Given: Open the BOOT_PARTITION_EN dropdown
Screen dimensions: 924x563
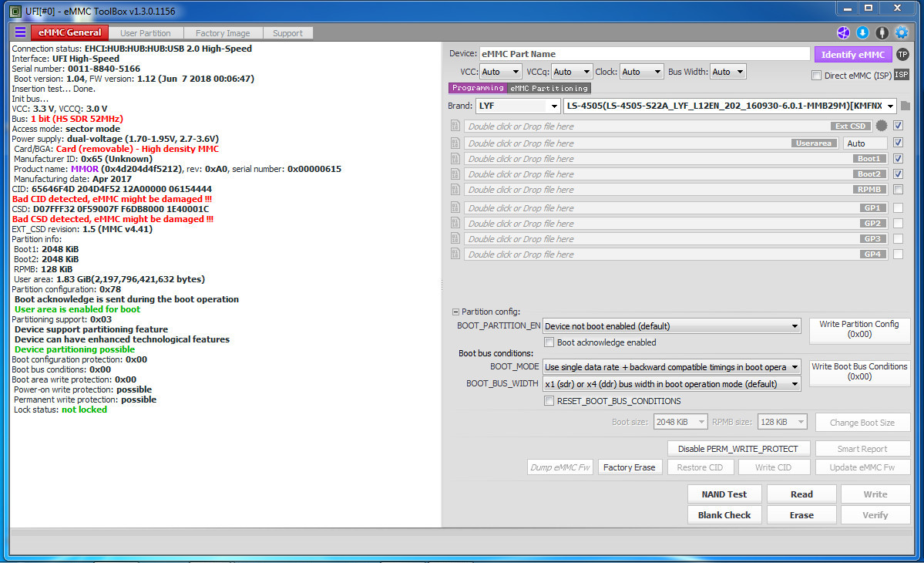Looking at the screenshot, I should [x=671, y=326].
